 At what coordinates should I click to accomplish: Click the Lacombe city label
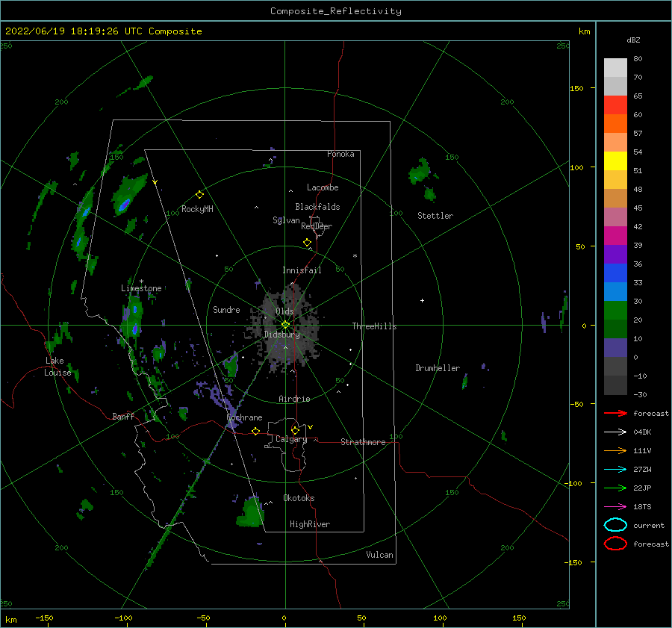[x=323, y=187]
